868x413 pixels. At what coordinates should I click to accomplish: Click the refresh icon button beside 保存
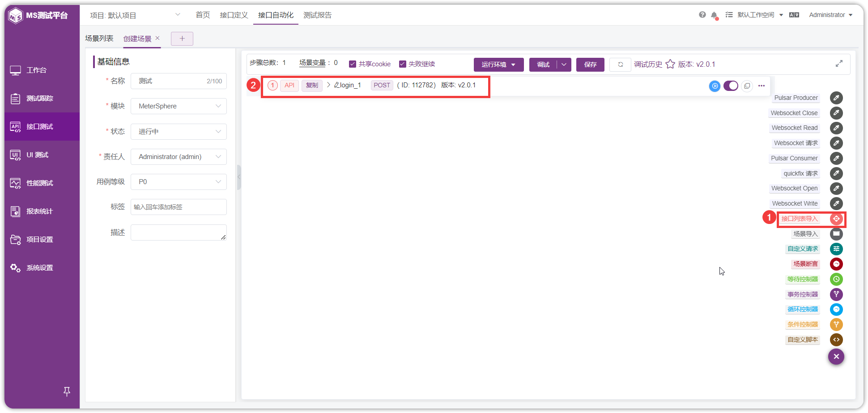621,65
